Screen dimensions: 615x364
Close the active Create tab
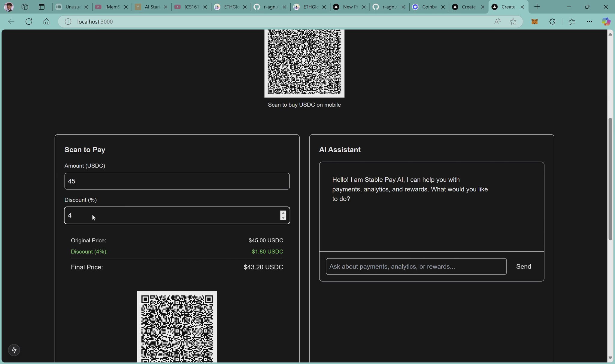[522, 7]
